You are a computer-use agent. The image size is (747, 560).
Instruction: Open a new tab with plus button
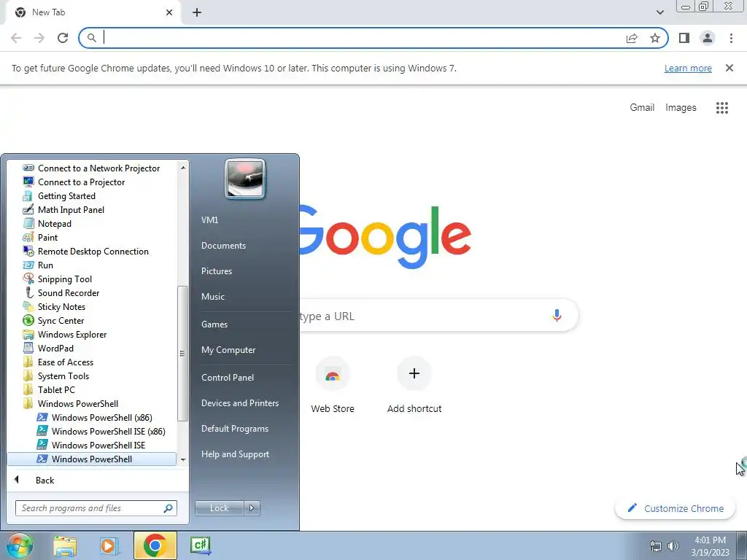[197, 12]
